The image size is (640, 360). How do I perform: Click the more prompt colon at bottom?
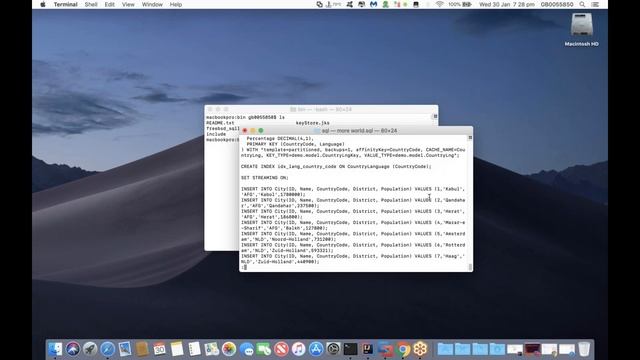pos(242,267)
